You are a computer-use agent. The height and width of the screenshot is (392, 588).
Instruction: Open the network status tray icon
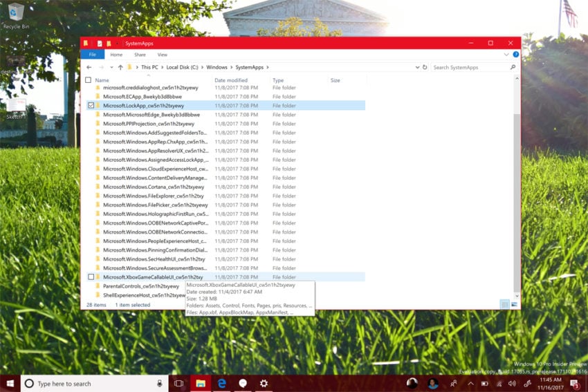pos(499,384)
